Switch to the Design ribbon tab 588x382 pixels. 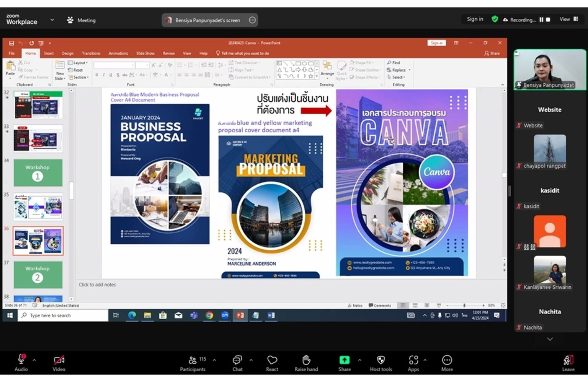pyautogui.click(x=67, y=54)
